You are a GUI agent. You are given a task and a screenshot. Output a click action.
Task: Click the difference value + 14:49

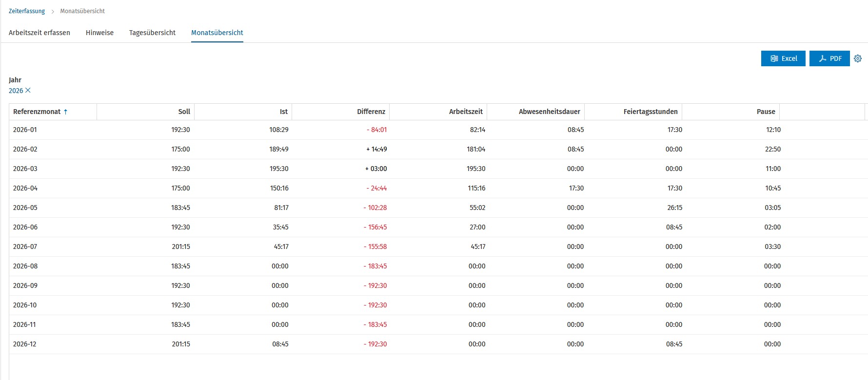376,150
